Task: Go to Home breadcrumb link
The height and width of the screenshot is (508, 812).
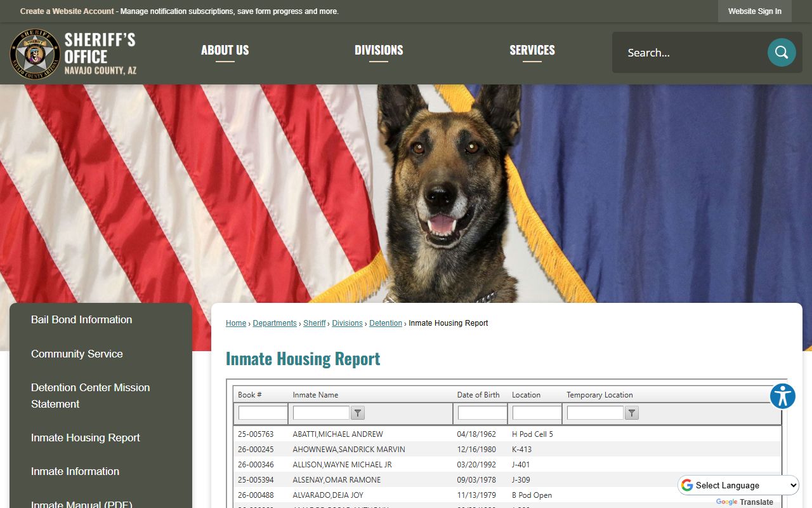Action: [236, 323]
